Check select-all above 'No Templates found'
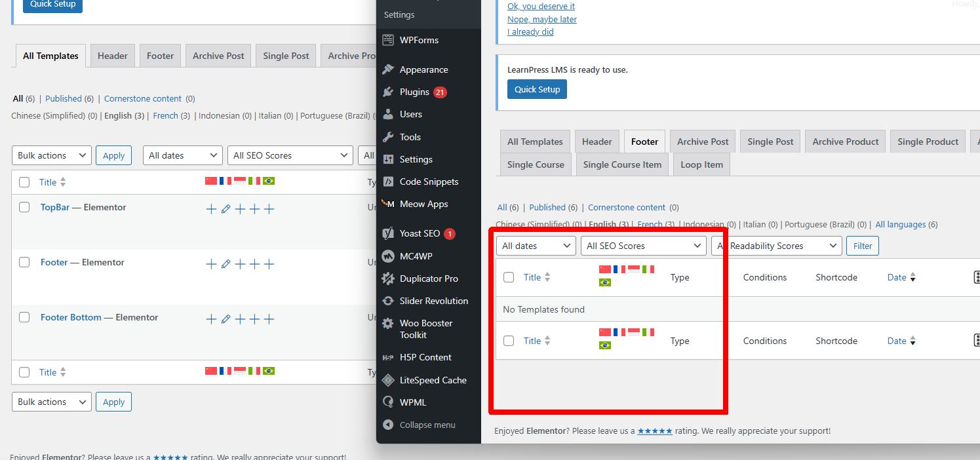Viewport: 980px width, 460px height. 509,277
